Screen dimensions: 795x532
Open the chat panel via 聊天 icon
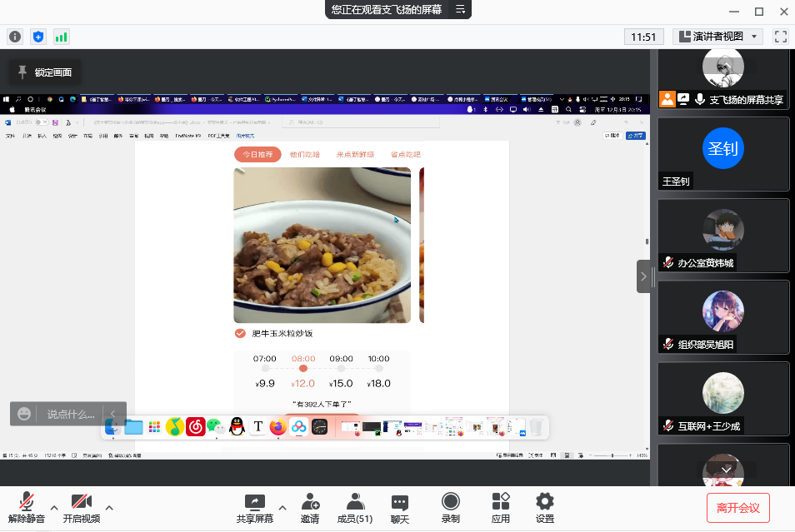(x=399, y=506)
